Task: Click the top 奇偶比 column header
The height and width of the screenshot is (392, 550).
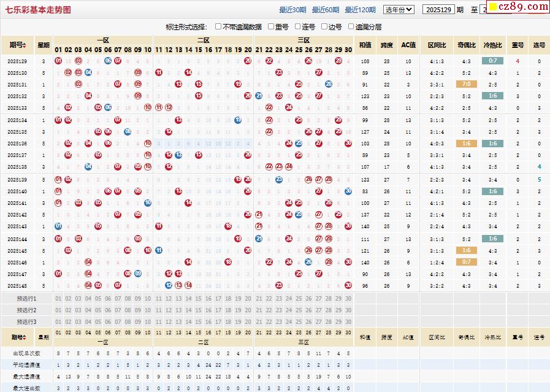Action: [x=467, y=45]
